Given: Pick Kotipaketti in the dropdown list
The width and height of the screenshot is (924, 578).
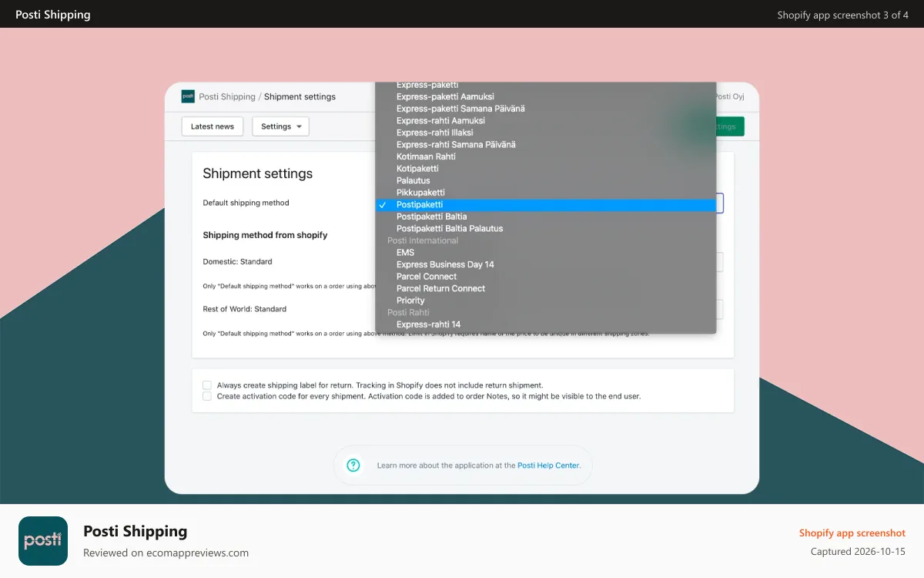Looking at the screenshot, I should click(545, 169).
